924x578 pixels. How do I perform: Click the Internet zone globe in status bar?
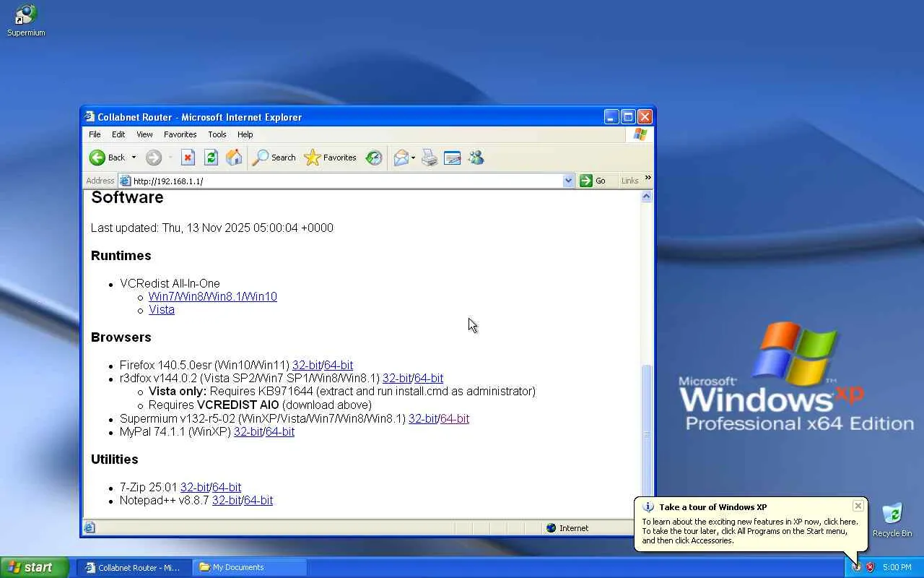click(552, 528)
